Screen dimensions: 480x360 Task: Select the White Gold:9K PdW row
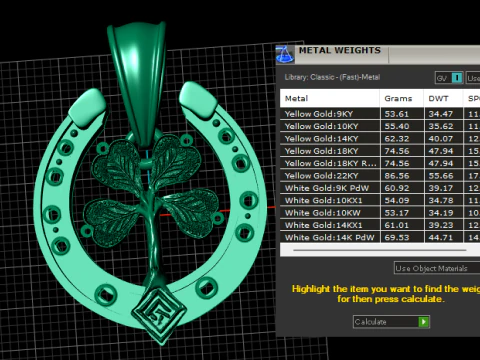tap(380, 188)
